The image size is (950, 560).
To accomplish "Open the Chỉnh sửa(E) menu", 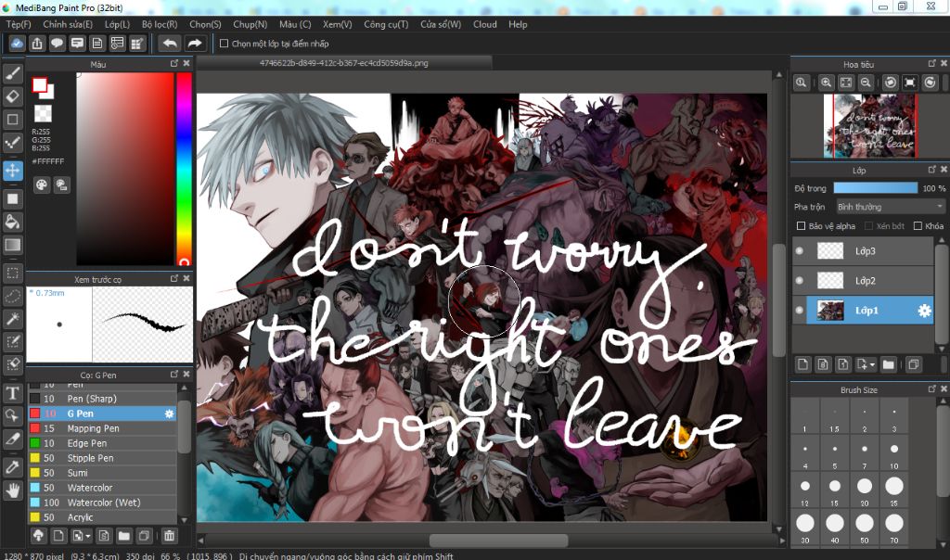I will [68, 24].
